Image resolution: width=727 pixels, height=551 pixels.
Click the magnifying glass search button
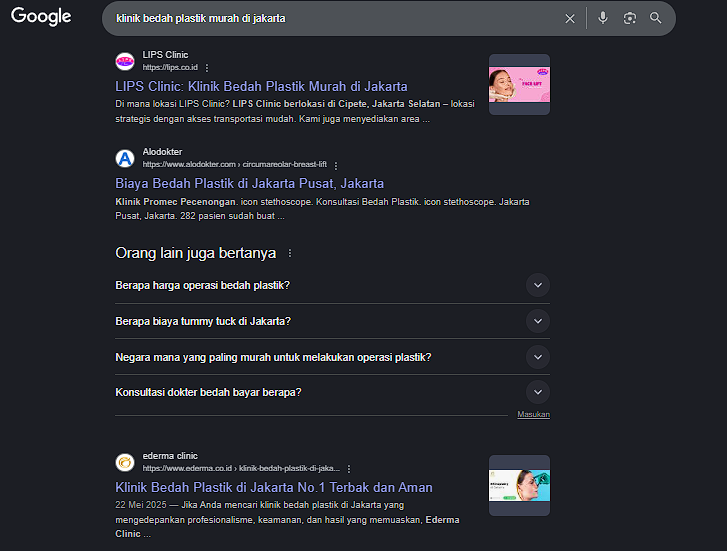point(656,18)
